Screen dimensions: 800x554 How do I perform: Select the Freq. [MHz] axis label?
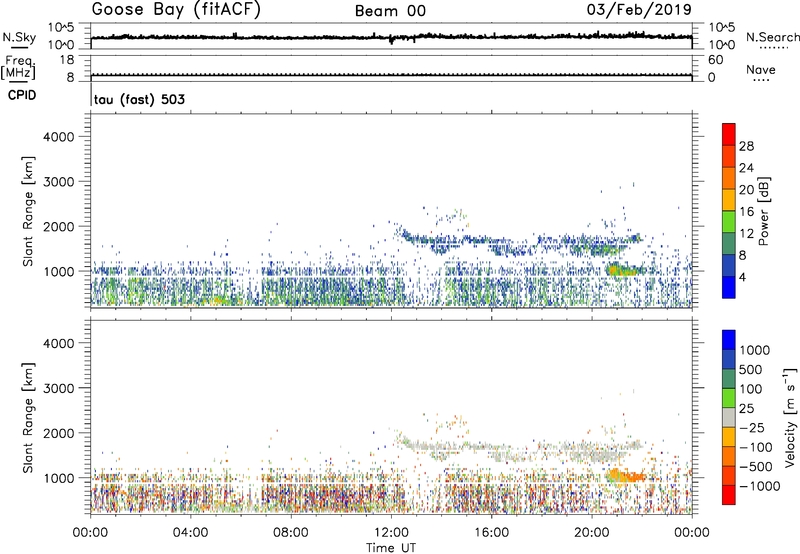point(18,68)
